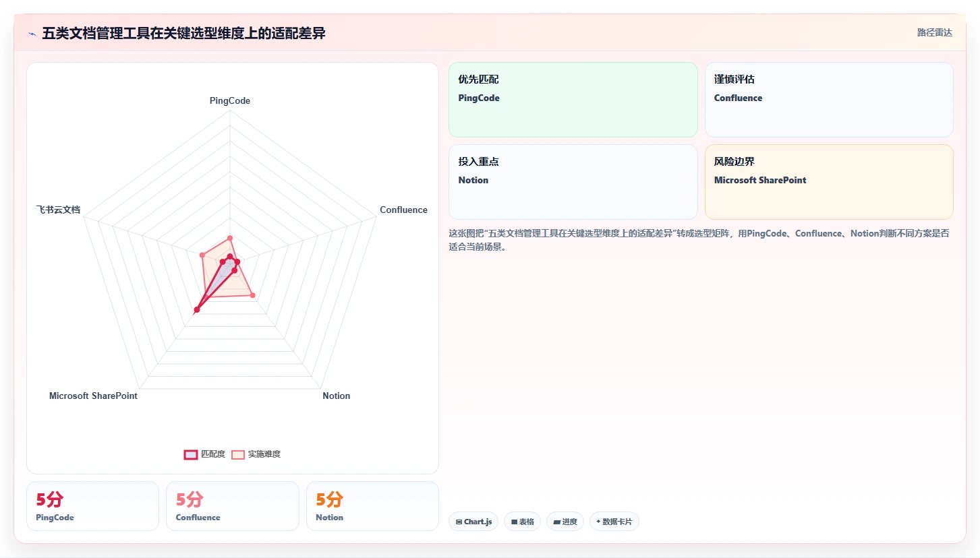Viewport: 980px width, 558px height.
Task: Select the 进度 tag
Action: point(565,522)
